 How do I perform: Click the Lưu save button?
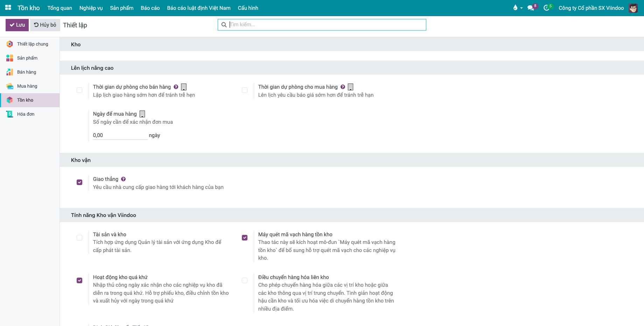(x=17, y=25)
